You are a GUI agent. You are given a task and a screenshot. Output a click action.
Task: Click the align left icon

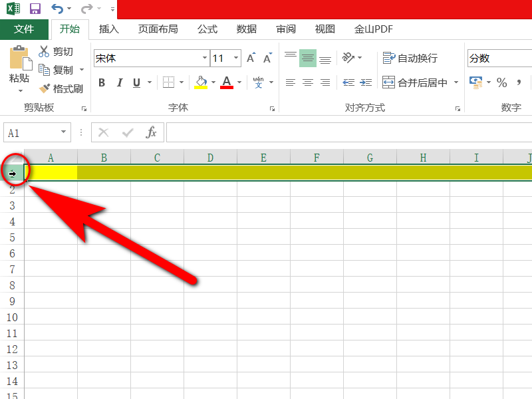[x=291, y=82]
